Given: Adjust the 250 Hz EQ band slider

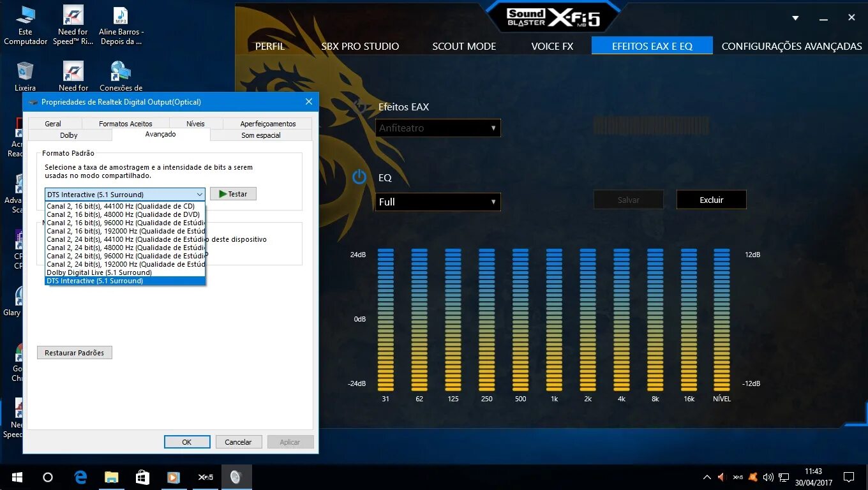Looking at the screenshot, I should click(487, 320).
